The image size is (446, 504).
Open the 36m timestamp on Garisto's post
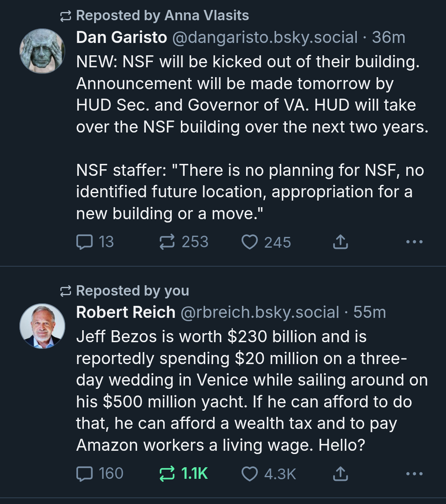click(x=389, y=38)
